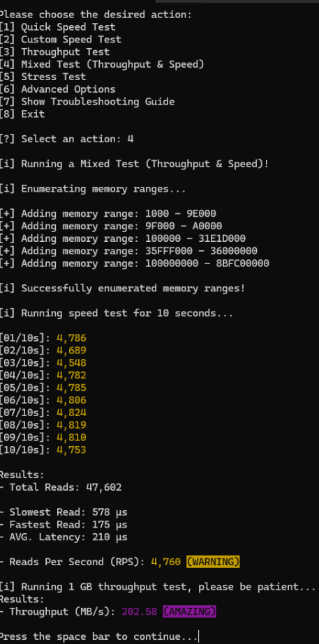
Task: Click the Slowest Read 578 µs line
Action: 64,512
